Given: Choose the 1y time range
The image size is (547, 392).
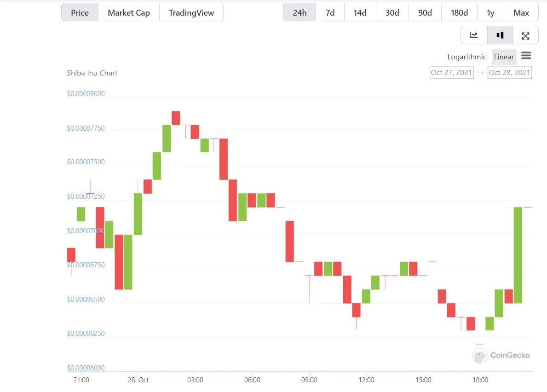Looking at the screenshot, I should pyautogui.click(x=490, y=12).
